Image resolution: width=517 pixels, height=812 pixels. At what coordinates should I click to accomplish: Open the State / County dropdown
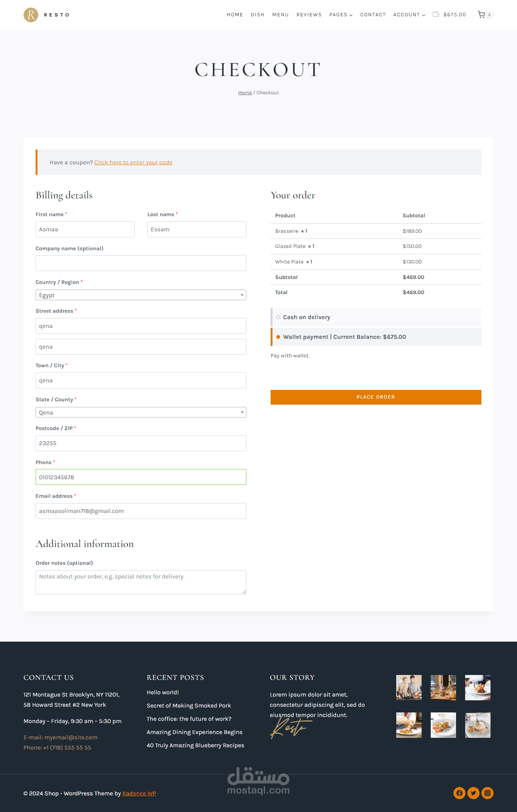141,412
